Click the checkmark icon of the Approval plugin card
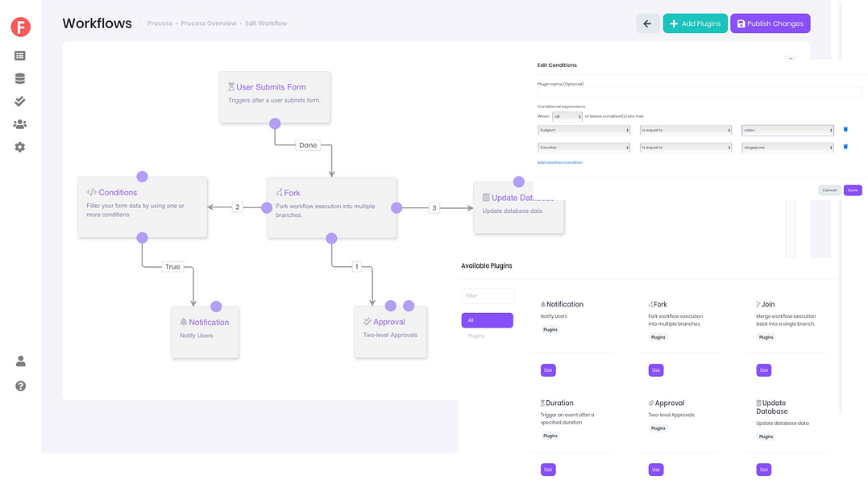 tap(651, 403)
